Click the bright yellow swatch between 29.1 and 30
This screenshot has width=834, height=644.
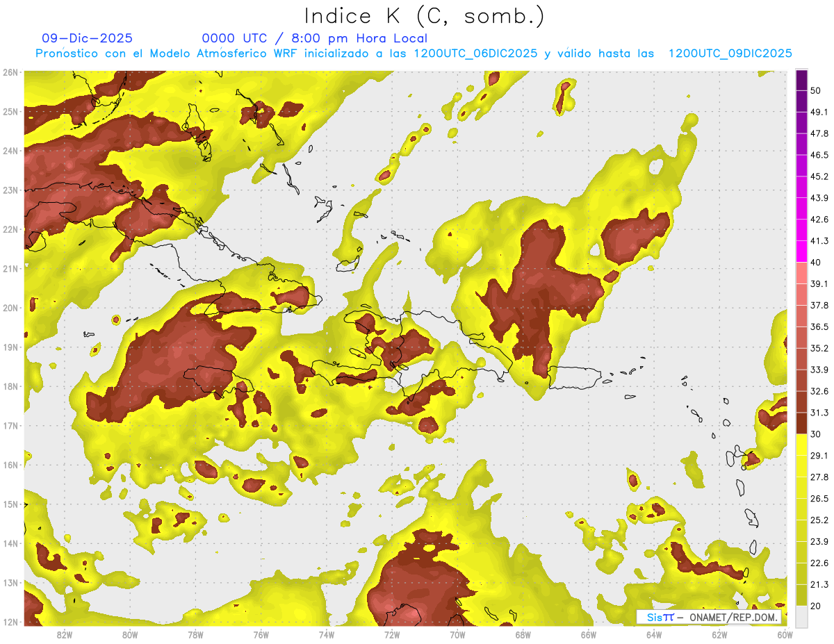(x=801, y=445)
